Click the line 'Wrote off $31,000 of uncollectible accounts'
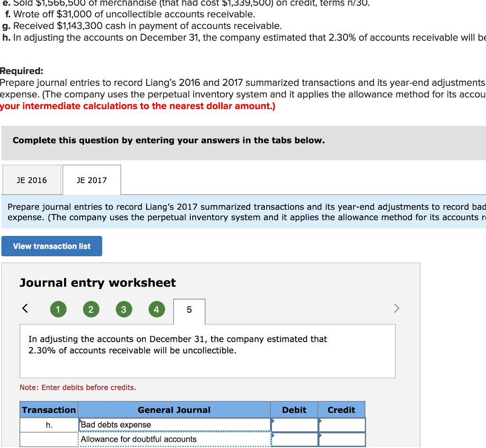The image size is (486, 448). pyautogui.click(x=130, y=14)
